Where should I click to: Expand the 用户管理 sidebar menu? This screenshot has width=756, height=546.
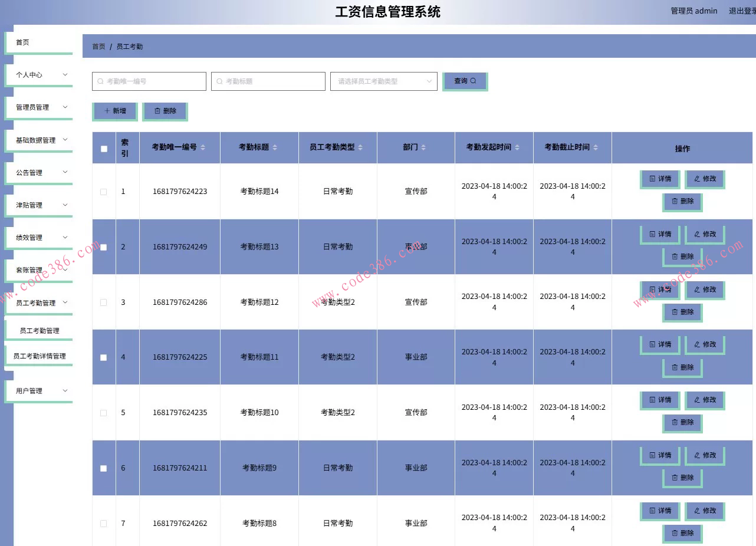coord(39,391)
